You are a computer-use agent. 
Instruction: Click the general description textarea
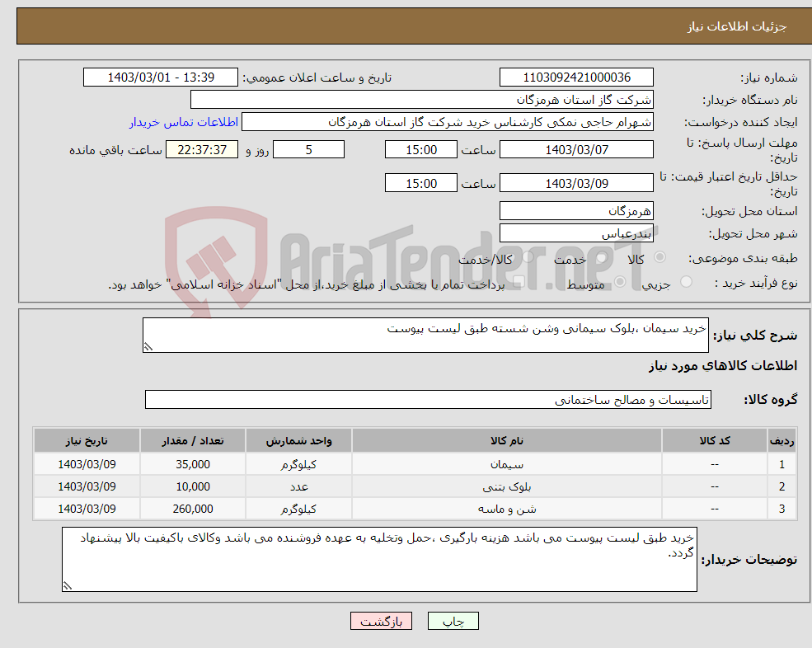(425, 336)
